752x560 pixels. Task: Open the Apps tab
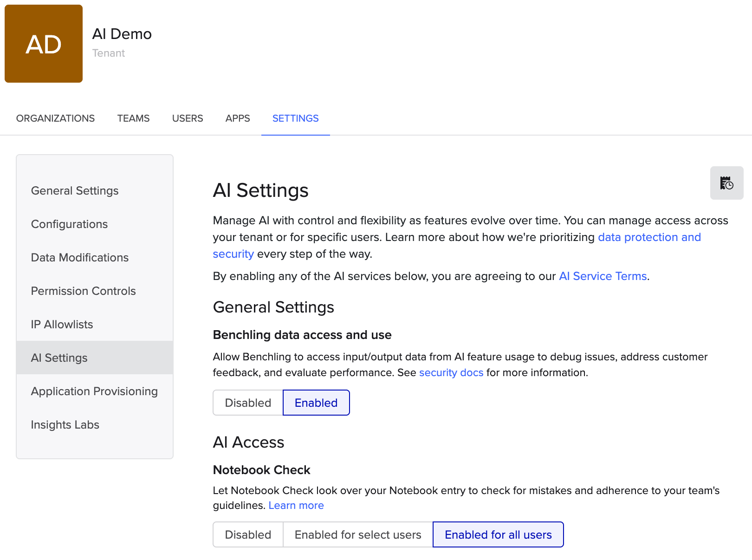click(238, 118)
